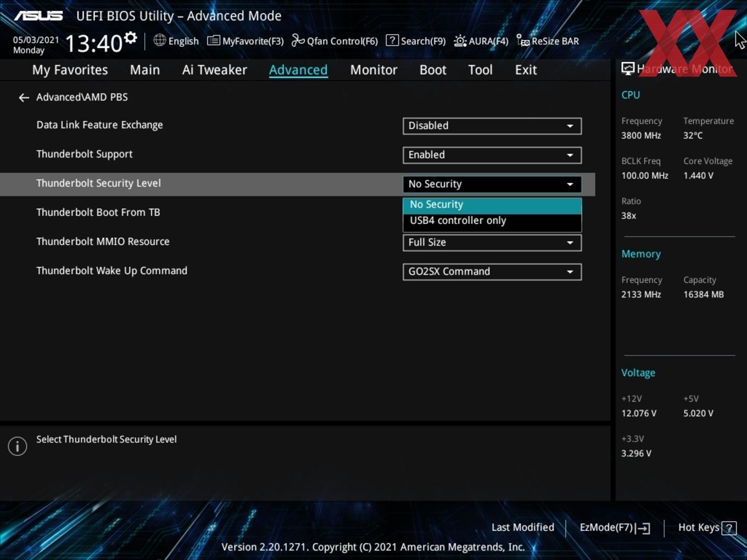The image size is (747, 560).
Task: Click the back arrow beside Advanced\AMD PBS
Action: 24,98
